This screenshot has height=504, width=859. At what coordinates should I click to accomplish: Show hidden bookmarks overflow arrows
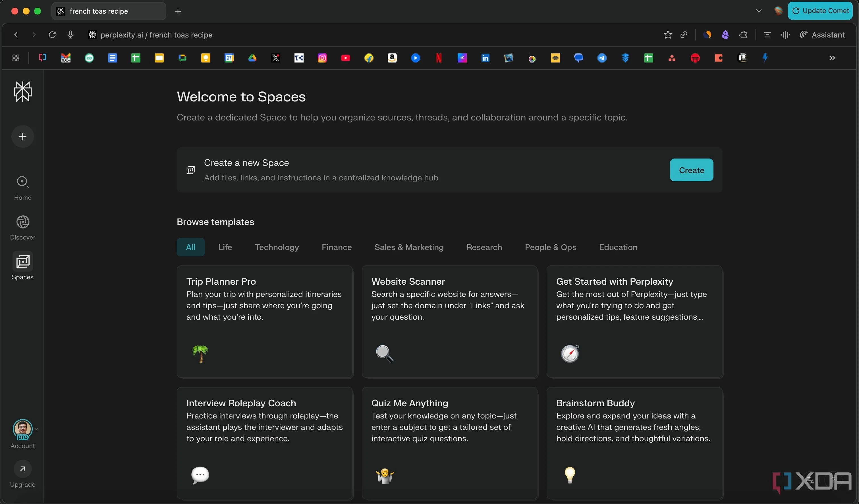(832, 58)
